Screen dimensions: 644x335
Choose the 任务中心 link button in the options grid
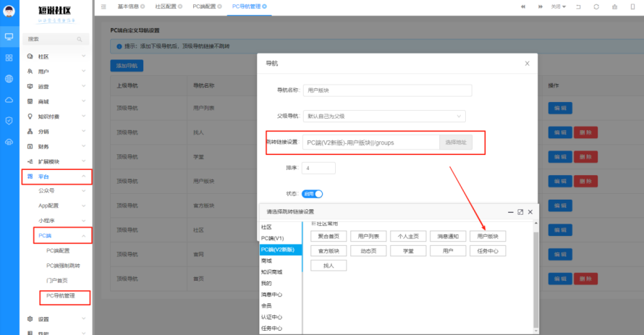tap(488, 251)
